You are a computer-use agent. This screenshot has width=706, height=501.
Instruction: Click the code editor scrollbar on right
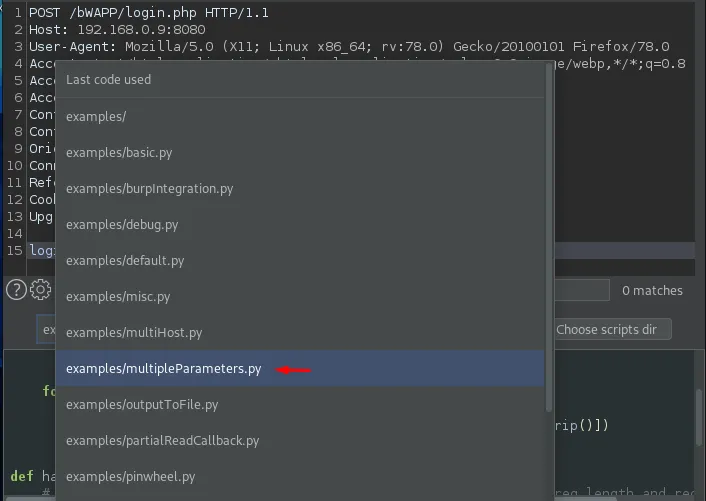coord(699,420)
